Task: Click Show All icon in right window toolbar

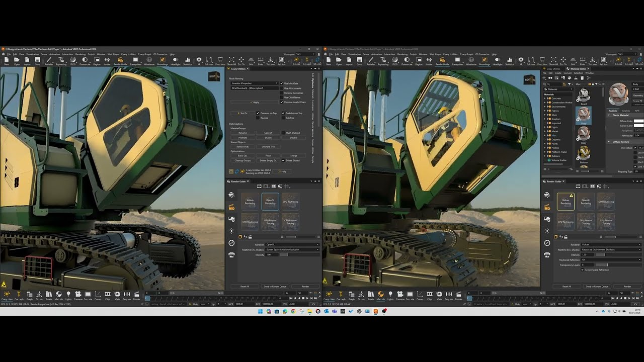Action: click(x=553, y=61)
